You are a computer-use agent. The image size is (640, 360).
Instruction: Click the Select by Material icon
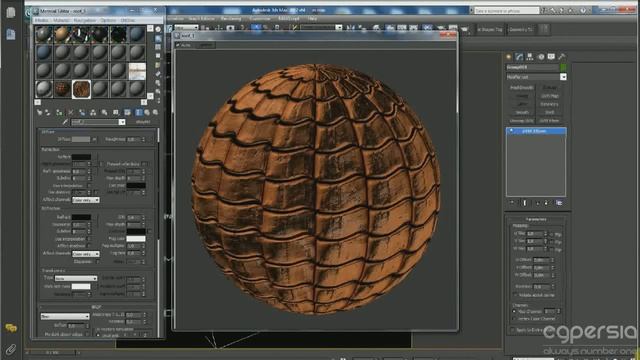point(158,92)
